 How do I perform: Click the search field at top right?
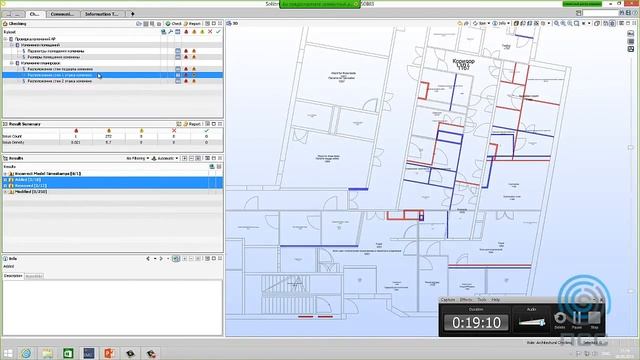click(x=601, y=13)
